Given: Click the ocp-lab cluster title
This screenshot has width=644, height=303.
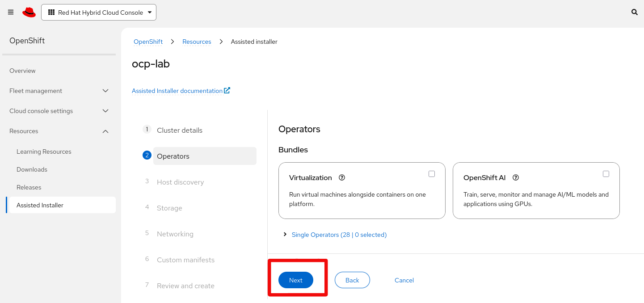Looking at the screenshot, I should tap(151, 64).
